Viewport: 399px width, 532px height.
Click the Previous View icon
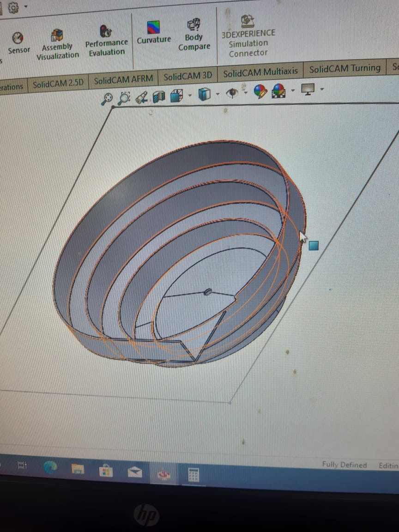coord(142,97)
